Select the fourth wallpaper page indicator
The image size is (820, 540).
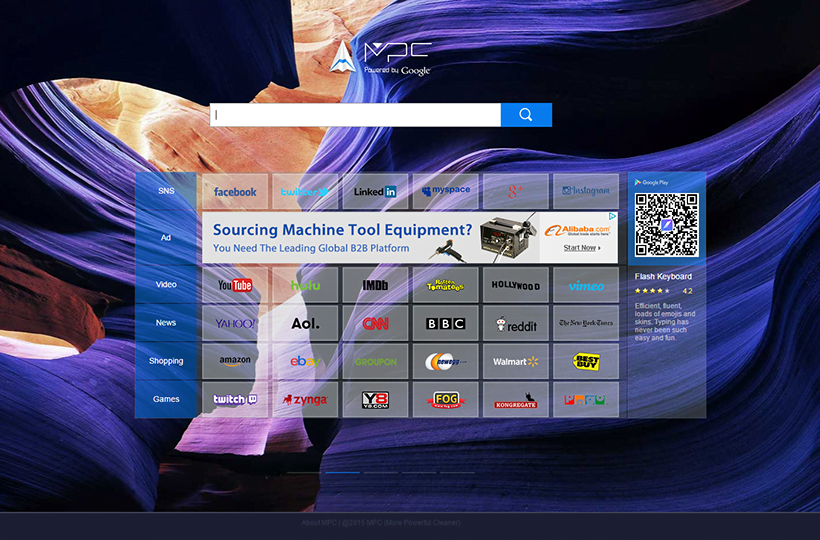(x=419, y=473)
